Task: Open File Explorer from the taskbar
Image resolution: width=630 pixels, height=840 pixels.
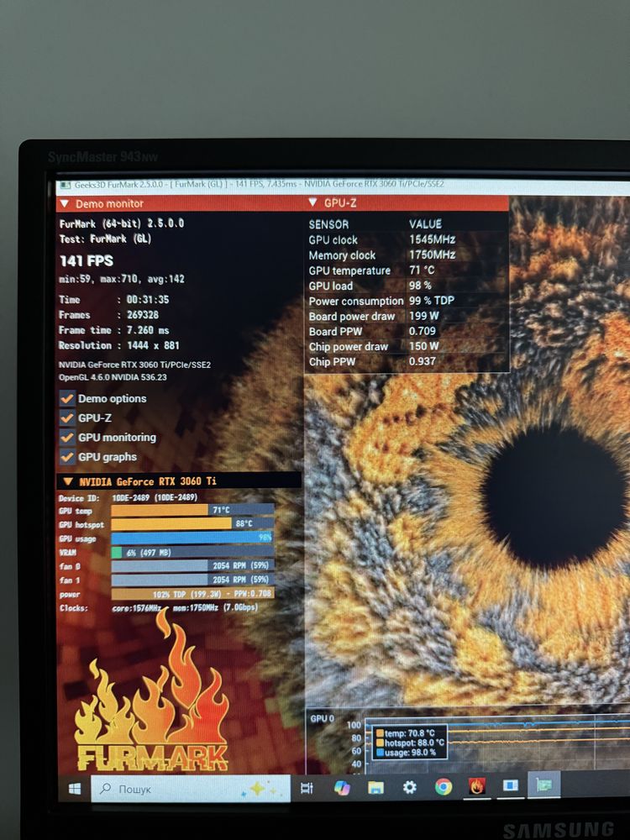Action: (x=375, y=787)
